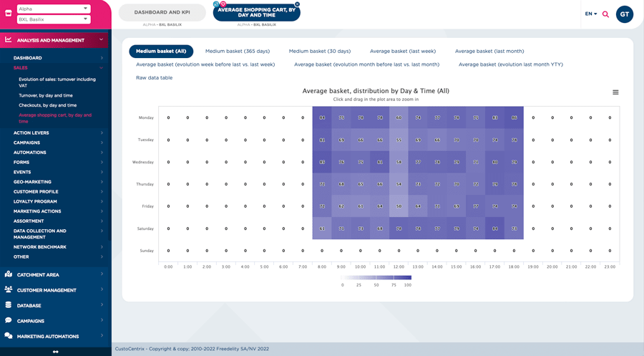The height and width of the screenshot is (356, 644).
Task: Open the Raw data table link
Action: click(x=154, y=78)
